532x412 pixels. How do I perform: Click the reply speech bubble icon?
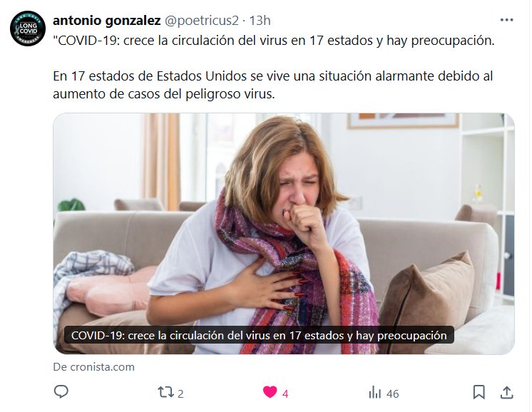(x=61, y=391)
